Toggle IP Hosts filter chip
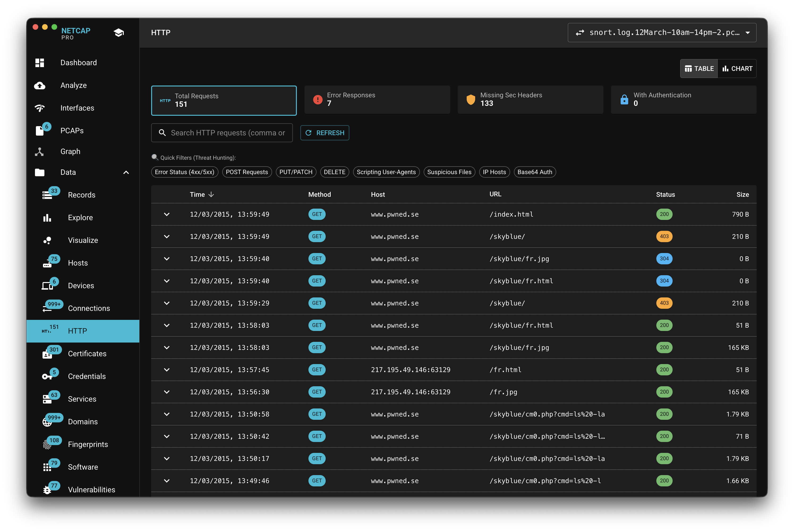794x532 pixels. pyautogui.click(x=494, y=172)
